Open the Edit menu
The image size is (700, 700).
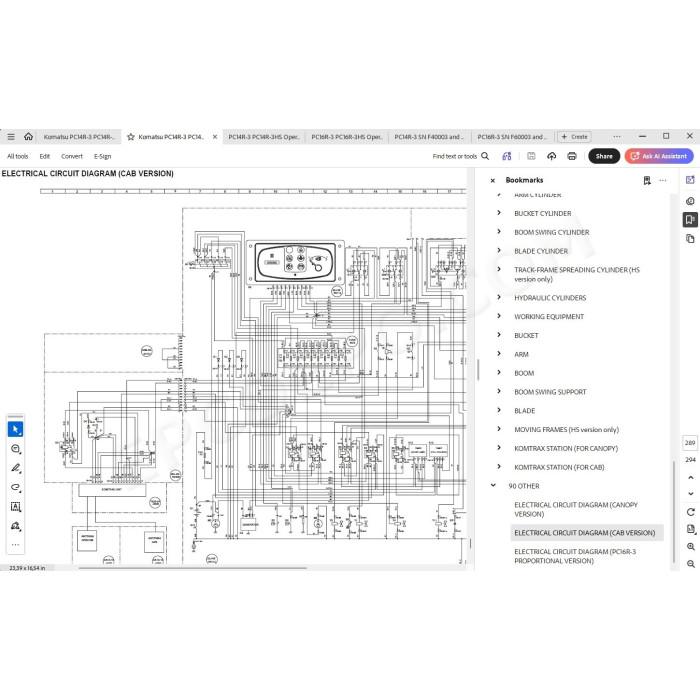click(x=45, y=156)
